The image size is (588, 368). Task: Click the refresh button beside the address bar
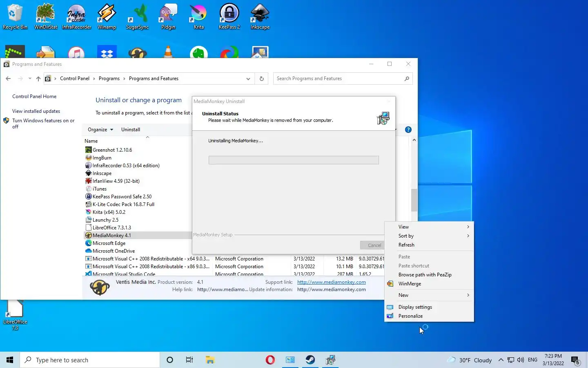(x=262, y=79)
